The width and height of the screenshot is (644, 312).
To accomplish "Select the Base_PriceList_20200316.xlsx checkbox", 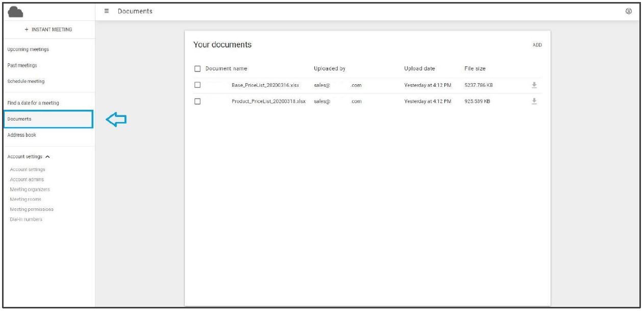I will pyautogui.click(x=197, y=85).
